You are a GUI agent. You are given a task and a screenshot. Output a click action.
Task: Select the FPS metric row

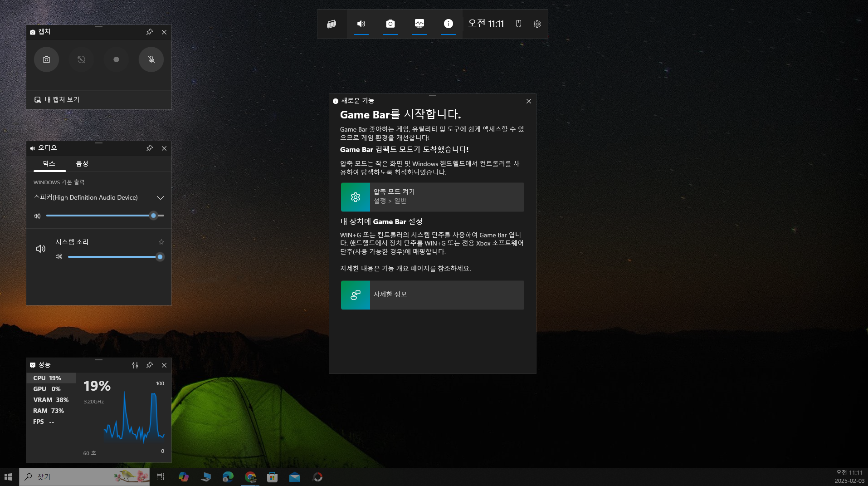51,422
